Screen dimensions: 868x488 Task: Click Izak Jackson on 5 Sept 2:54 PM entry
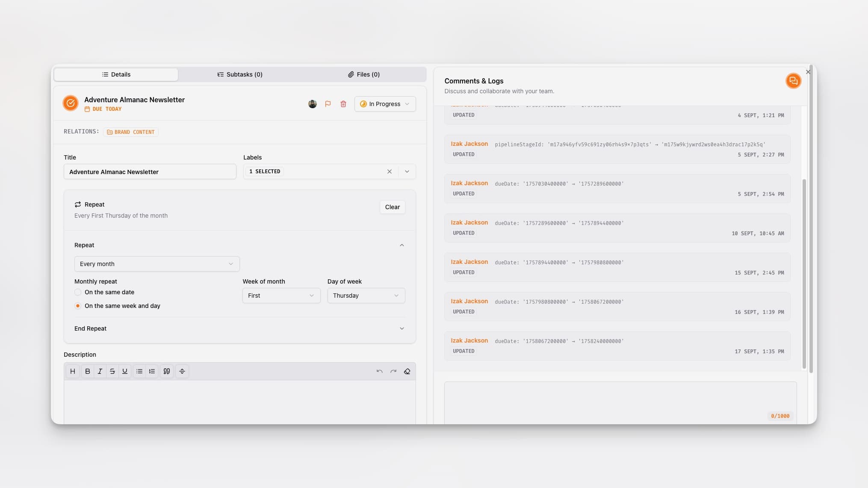tap(469, 183)
